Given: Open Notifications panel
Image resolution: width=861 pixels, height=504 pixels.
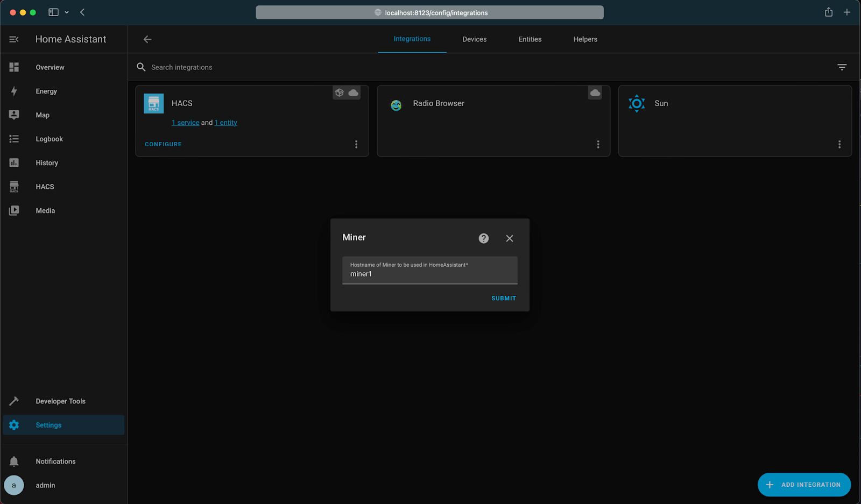Looking at the screenshot, I should coord(63,462).
